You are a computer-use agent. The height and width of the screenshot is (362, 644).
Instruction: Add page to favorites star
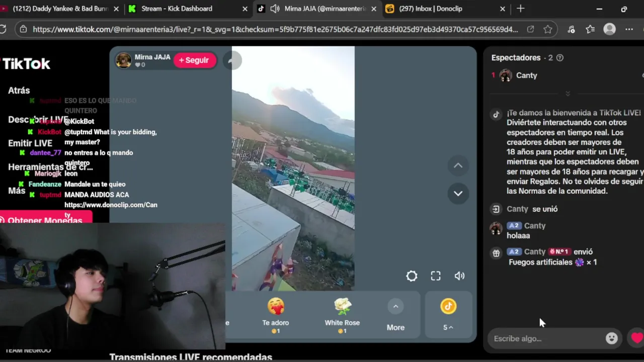pos(548,29)
